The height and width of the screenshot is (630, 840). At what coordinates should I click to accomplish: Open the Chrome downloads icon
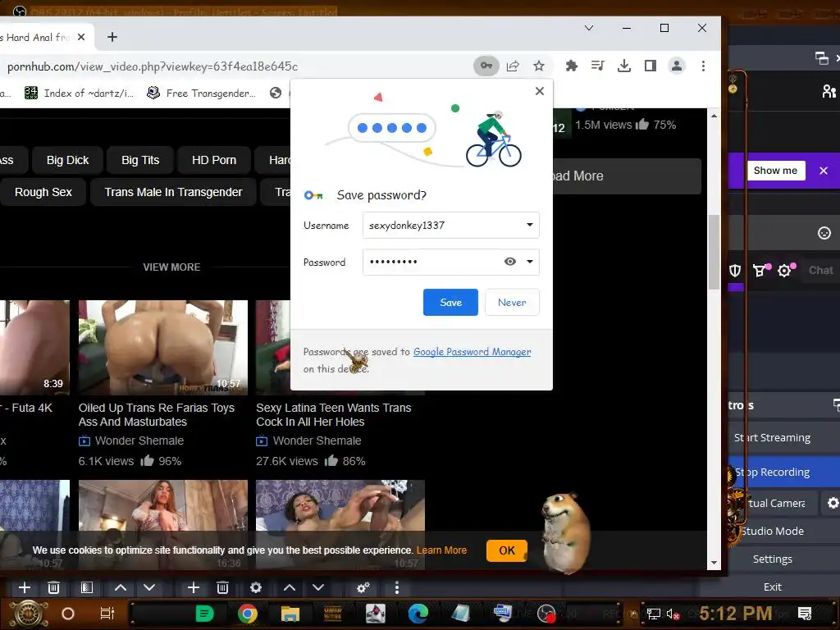624,66
